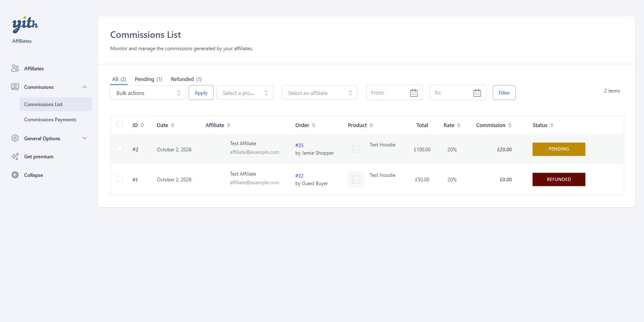Open the Bulk actions dropdown
The image size is (644, 322).
[x=148, y=93]
